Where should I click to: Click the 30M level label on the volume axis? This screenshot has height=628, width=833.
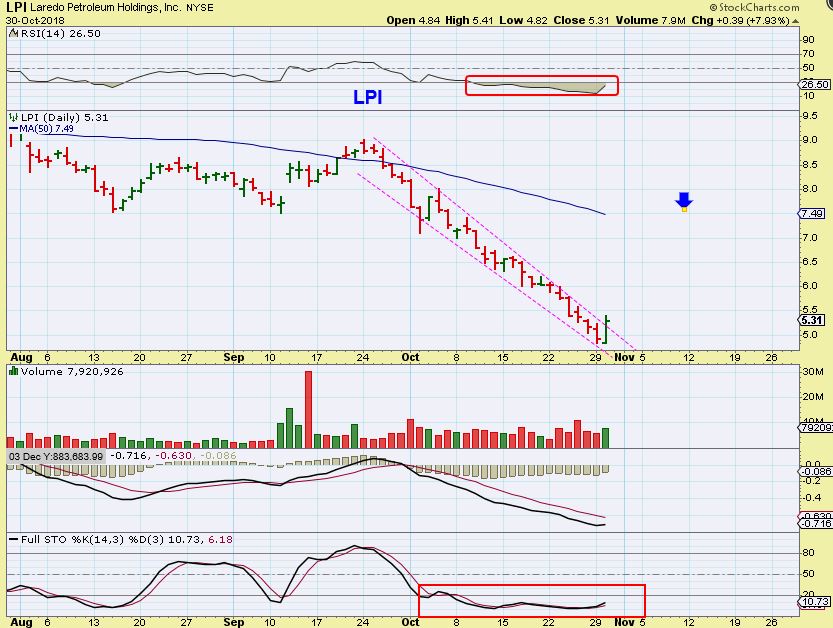pyautogui.click(x=813, y=371)
